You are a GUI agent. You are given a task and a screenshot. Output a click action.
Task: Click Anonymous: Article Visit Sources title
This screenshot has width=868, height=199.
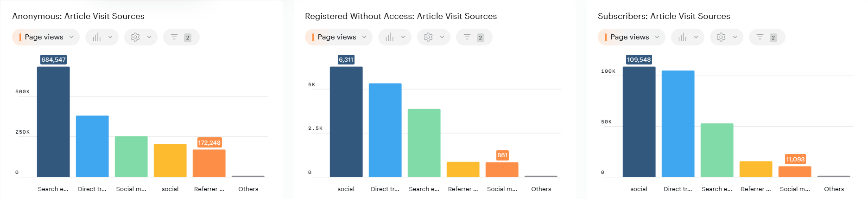[78, 16]
